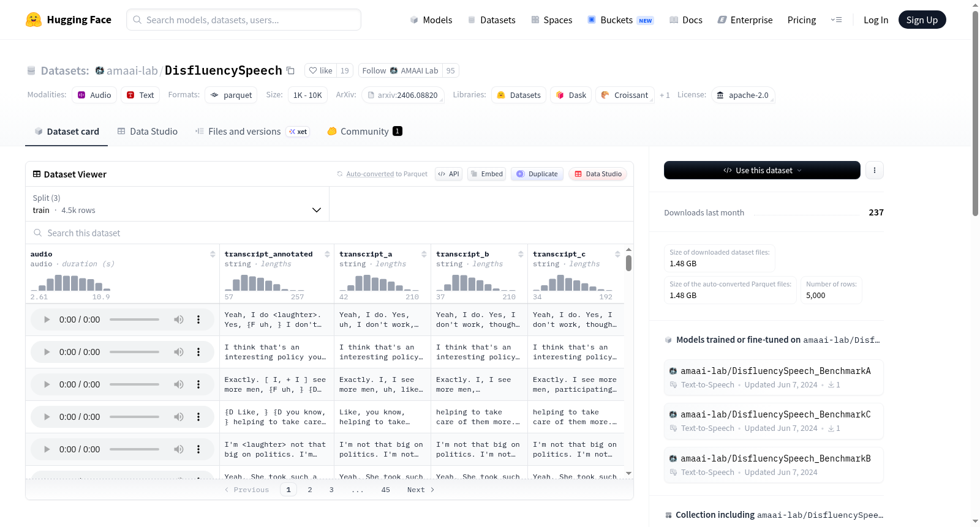Go to Datasets in top navigation
This screenshot has height=527, width=980.
point(491,20)
